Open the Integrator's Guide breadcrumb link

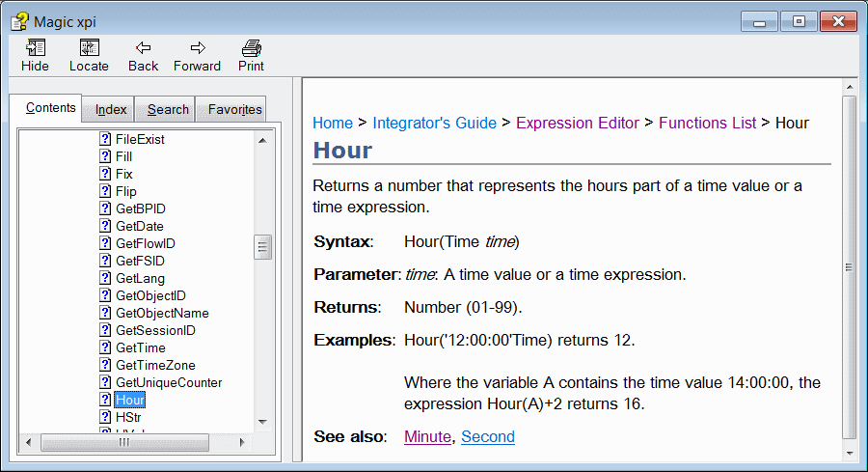(435, 123)
